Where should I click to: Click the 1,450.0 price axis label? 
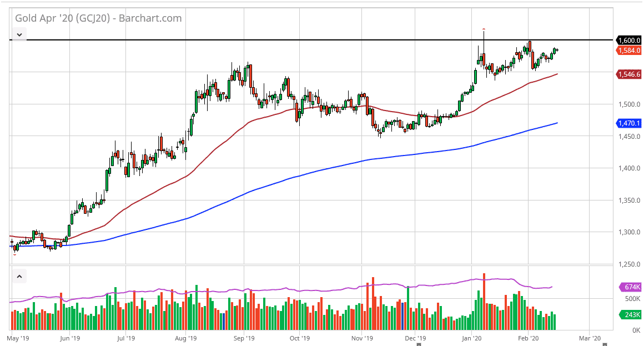coord(629,137)
